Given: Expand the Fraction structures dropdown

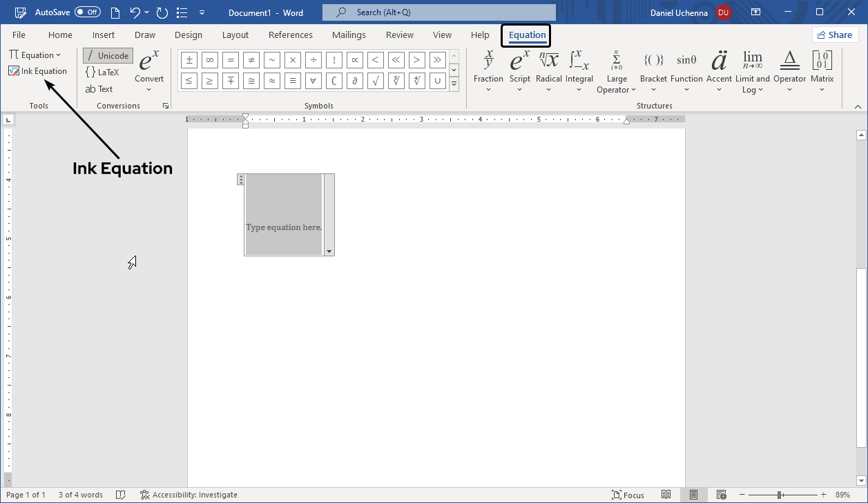Looking at the screenshot, I should pos(488,70).
